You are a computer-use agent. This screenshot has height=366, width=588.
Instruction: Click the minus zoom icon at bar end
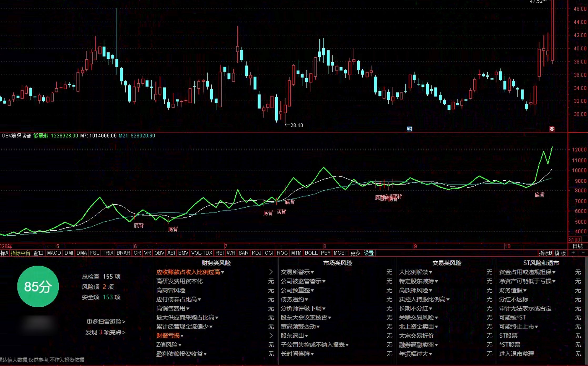[x=583, y=253]
